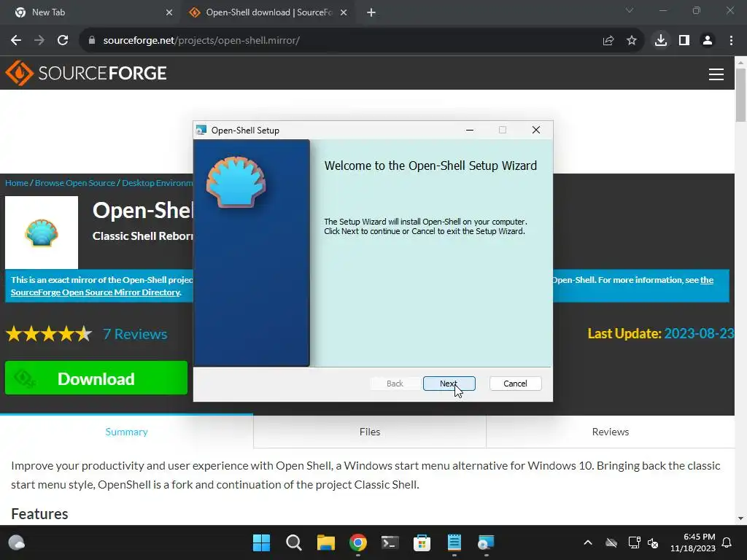
Task: Go back to previous page in Chrome
Action: tap(16, 41)
